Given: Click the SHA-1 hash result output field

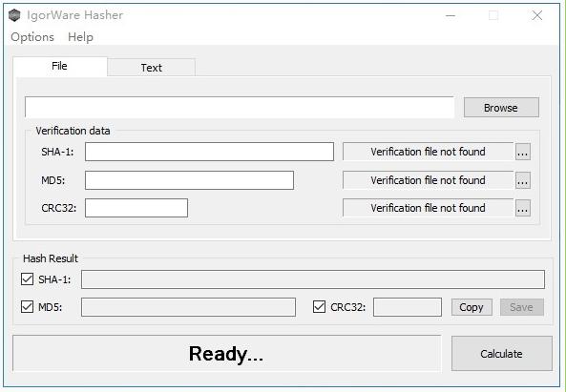Looking at the screenshot, I should click(x=313, y=279).
